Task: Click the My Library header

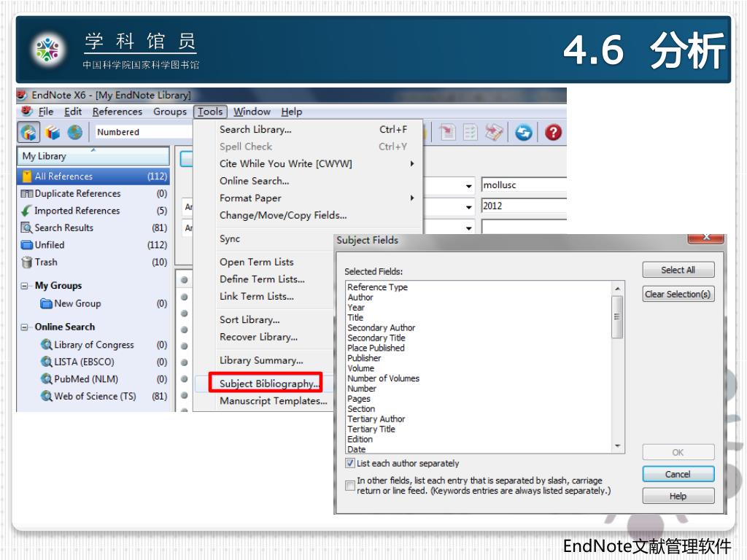Action: pyautogui.click(x=93, y=156)
